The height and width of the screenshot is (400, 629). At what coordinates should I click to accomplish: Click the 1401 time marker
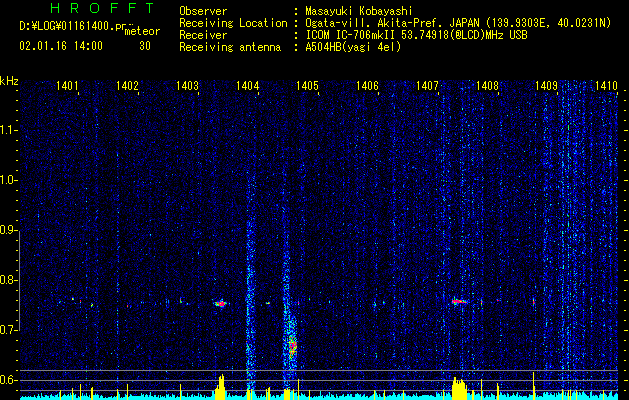tap(67, 85)
